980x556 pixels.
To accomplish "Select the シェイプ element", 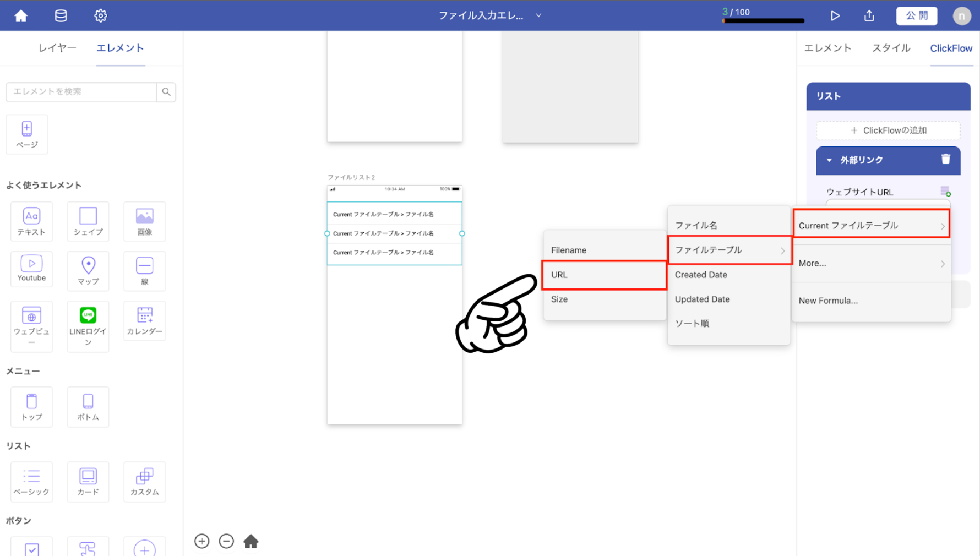I will pos(88,221).
